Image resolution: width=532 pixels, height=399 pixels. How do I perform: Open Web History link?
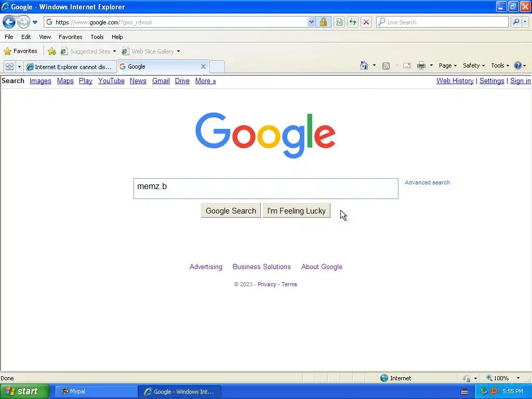click(x=455, y=81)
